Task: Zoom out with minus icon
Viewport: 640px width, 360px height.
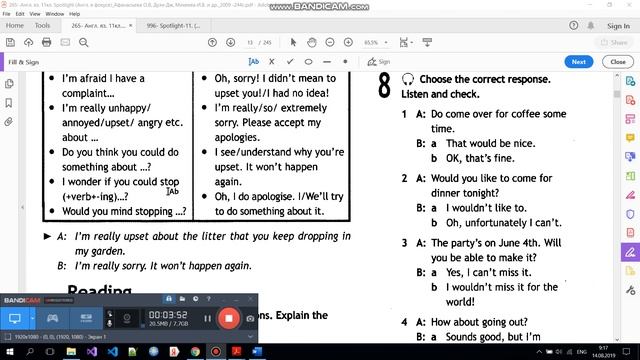Action: tap(330, 42)
